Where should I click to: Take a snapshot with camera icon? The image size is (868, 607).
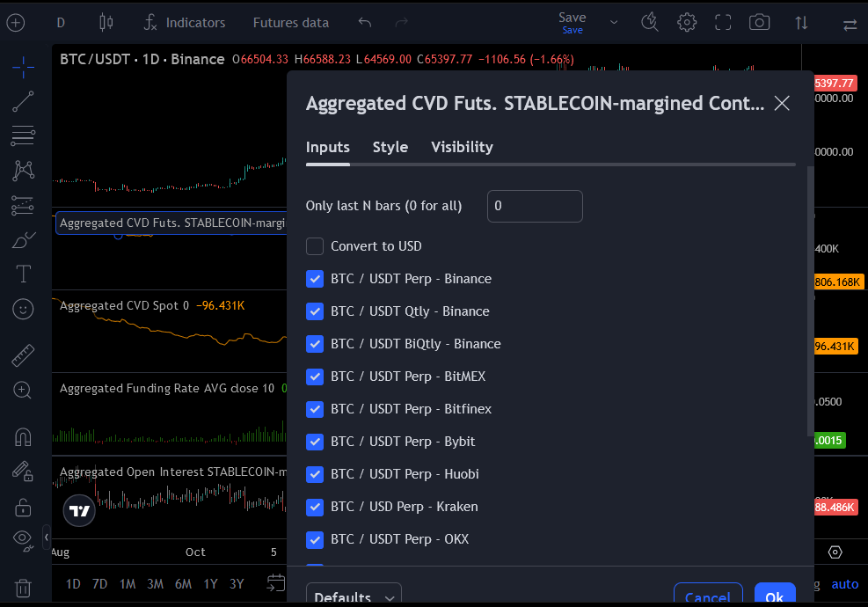point(759,22)
